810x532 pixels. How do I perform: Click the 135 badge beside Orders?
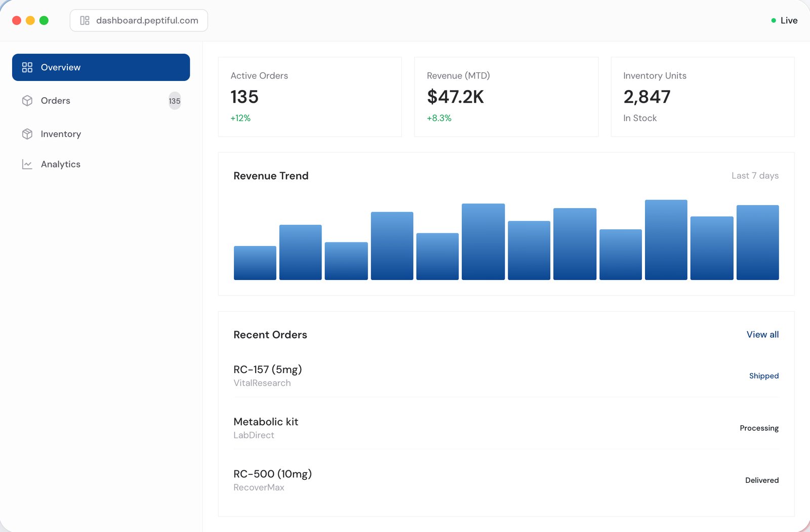(x=175, y=101)
